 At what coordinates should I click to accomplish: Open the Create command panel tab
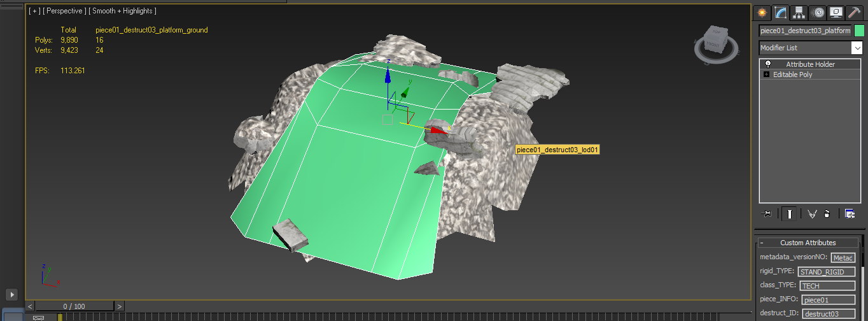pos(762,12)
